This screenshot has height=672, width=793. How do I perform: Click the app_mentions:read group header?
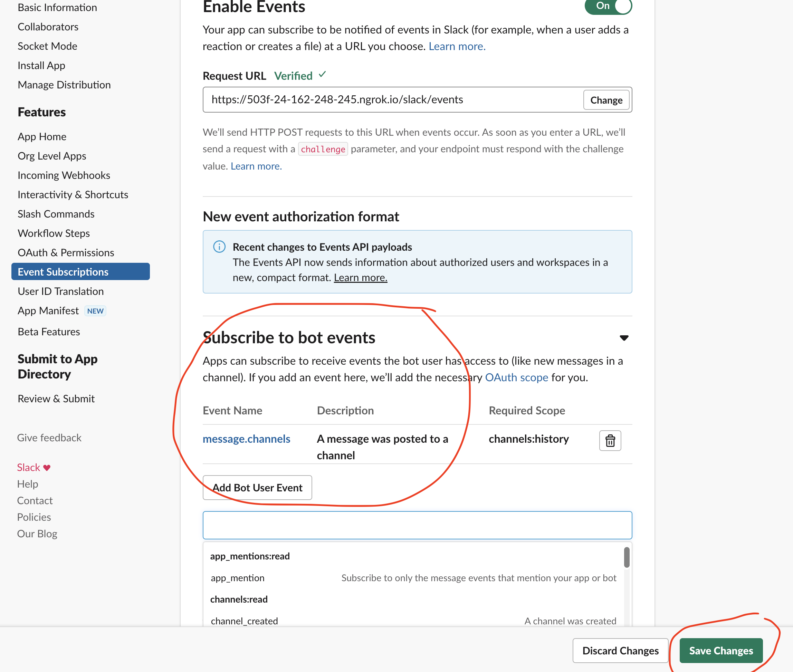250,556
